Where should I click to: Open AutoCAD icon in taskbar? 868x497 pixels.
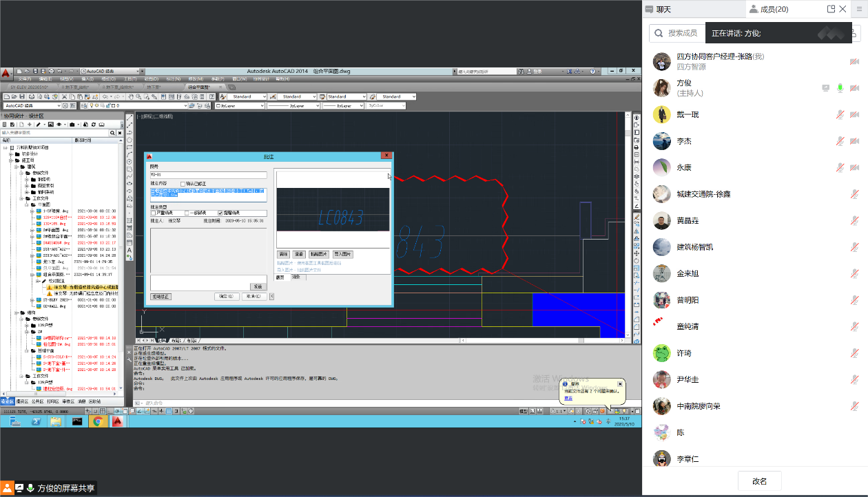click(118, 421)
